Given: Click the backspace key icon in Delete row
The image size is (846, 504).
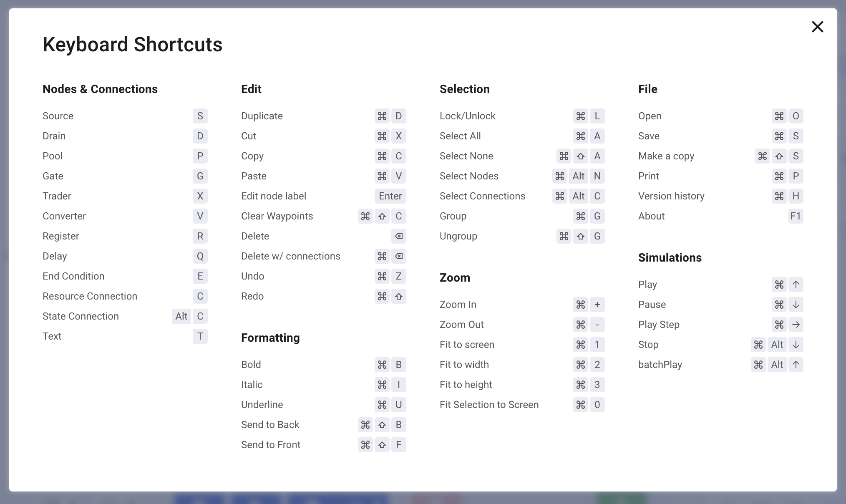Looking at the screenshot, I should point(399,236).
